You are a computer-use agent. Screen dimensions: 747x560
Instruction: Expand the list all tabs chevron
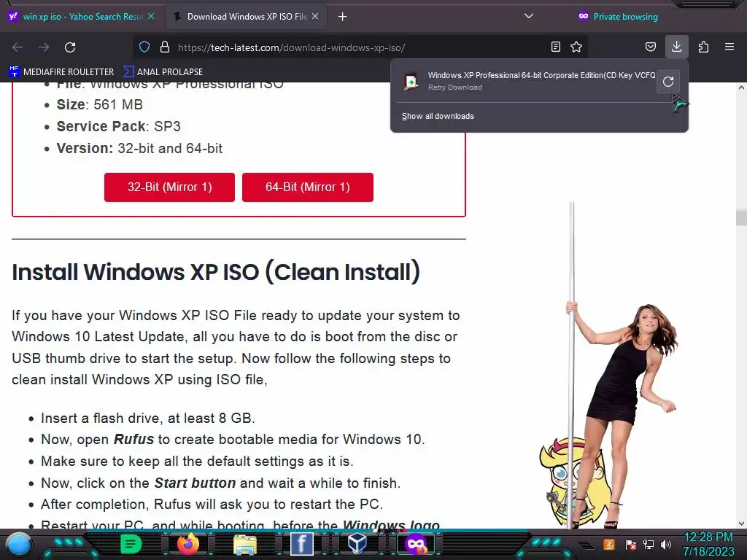click(528, 16)
